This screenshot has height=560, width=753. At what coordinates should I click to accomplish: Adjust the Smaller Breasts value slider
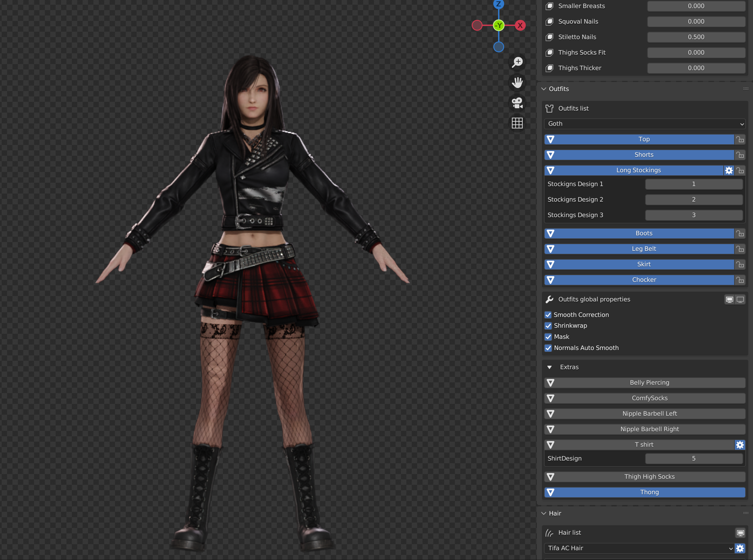pyautogui.click(x=696, y=6)
